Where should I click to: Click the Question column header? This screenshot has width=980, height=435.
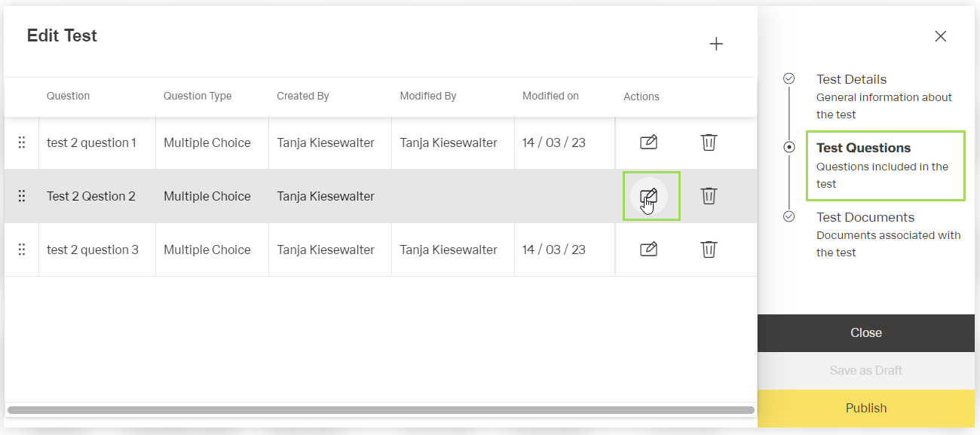(68, 96)
